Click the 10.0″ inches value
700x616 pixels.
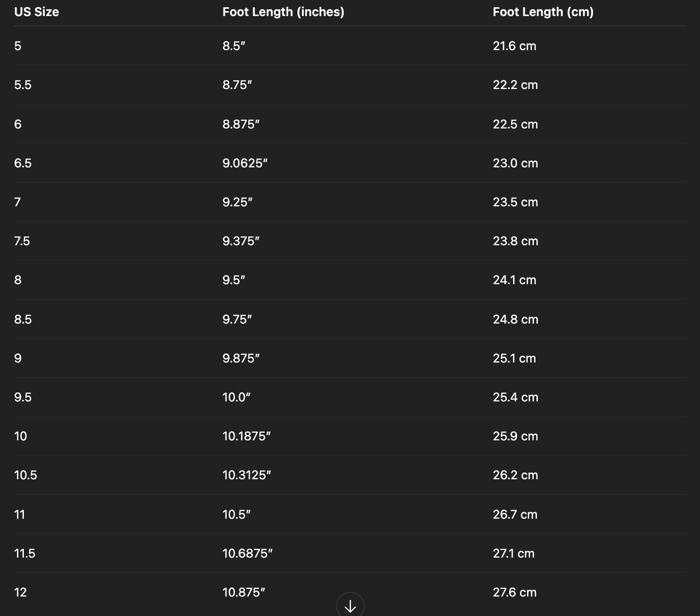(237, 397)
